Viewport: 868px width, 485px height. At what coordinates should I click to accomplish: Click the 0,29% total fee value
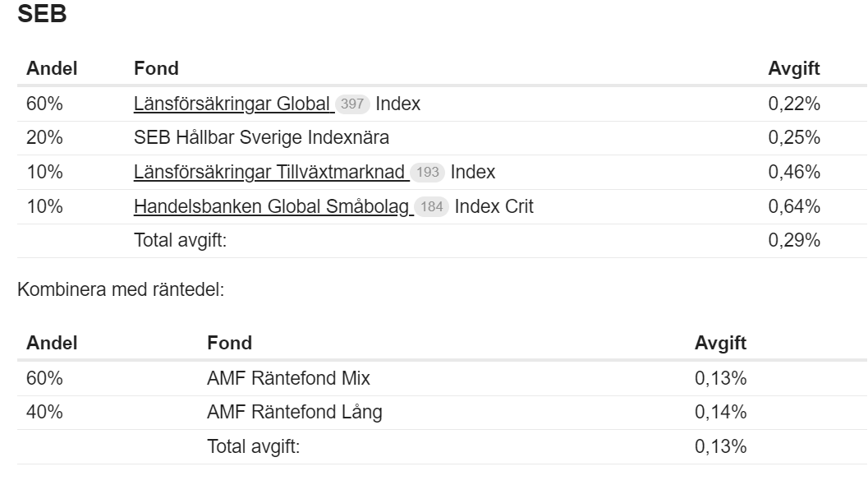[794, 241]
